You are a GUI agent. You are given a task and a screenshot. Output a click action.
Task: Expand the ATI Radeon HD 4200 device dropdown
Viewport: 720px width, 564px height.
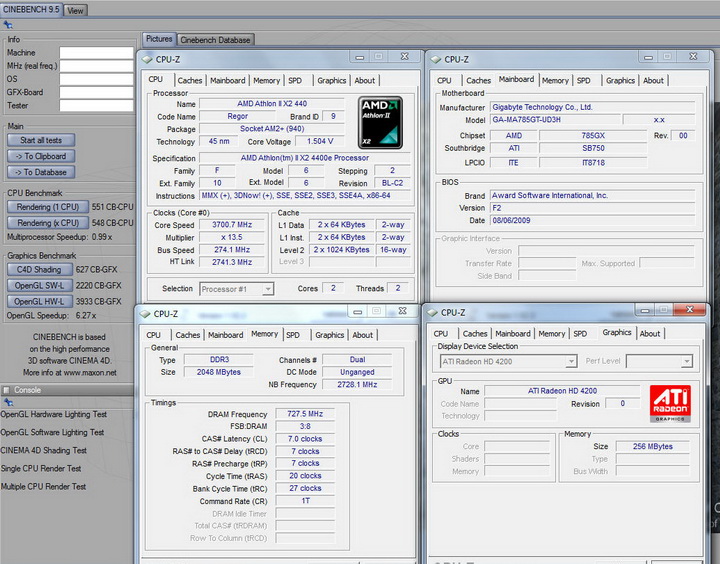point(507,361)
